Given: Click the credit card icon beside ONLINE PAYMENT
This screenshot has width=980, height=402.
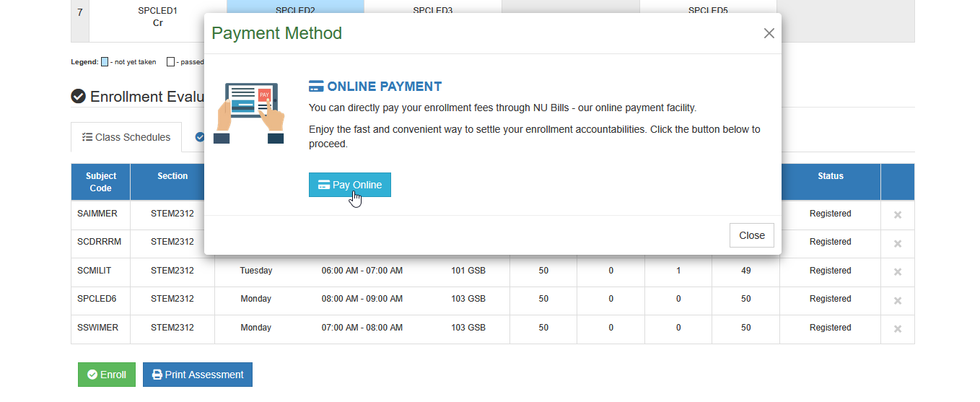Looking at the screenshot, I should (316, 87).
